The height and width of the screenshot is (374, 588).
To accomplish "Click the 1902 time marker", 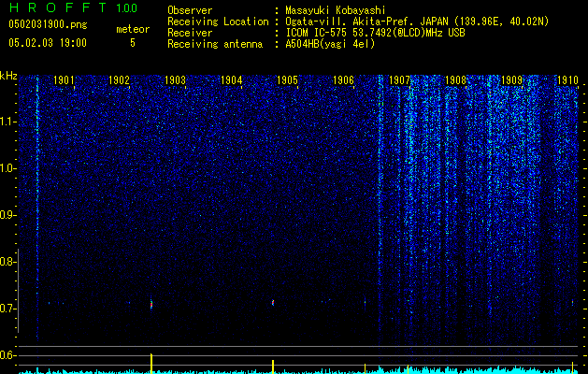I will [x=119, y=79].
